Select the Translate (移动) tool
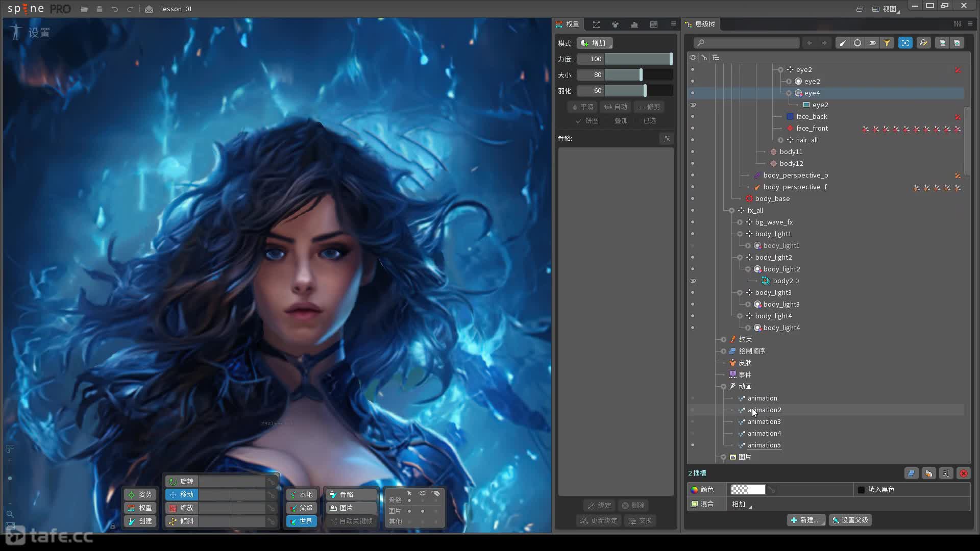 [x=181, y=494]
